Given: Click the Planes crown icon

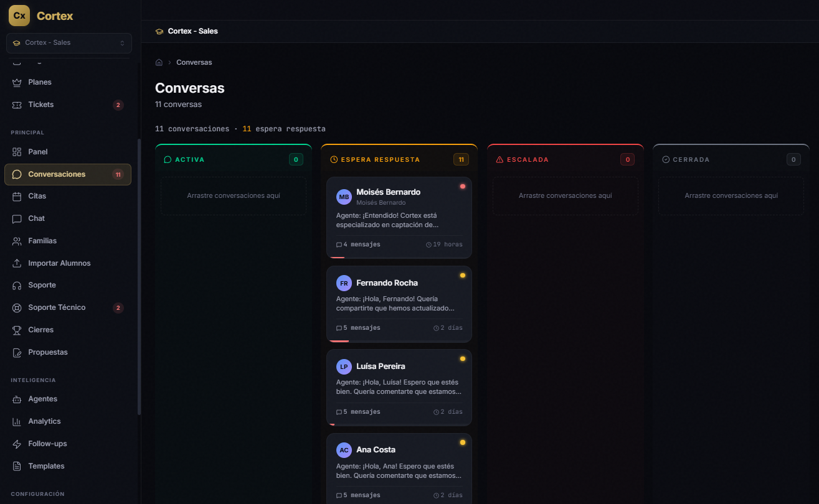Looking at the screenshot, I should [17, 82].
